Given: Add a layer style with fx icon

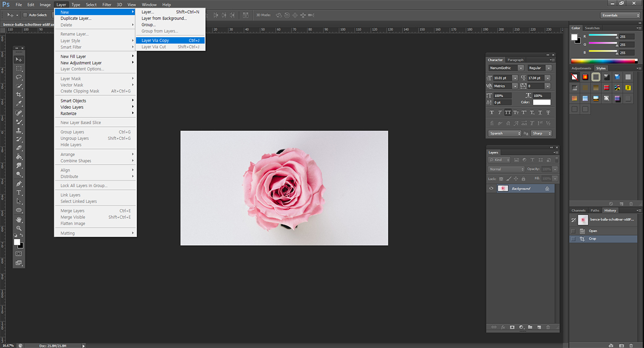Looking at the screenshot, I should click(x=503, y=327).
